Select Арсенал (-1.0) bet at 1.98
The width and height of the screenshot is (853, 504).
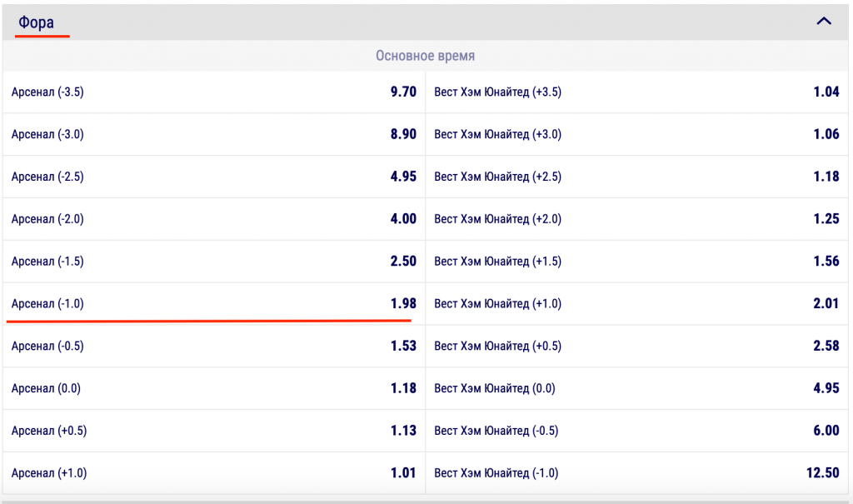tap(214, 304)
